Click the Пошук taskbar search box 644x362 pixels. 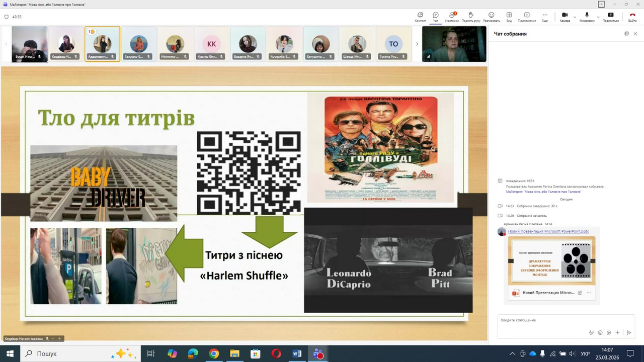[x=80, y=353]
